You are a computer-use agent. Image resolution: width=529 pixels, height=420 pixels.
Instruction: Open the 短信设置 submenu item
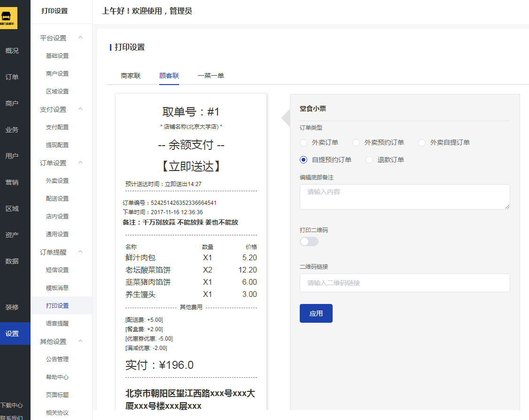[x=57, y=270]
